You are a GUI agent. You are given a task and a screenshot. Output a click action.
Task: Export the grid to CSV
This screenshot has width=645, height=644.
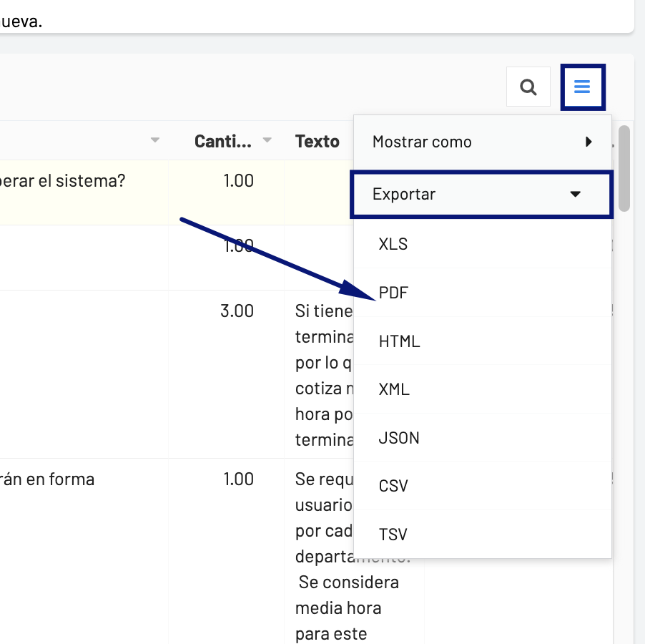coord(393,486)
